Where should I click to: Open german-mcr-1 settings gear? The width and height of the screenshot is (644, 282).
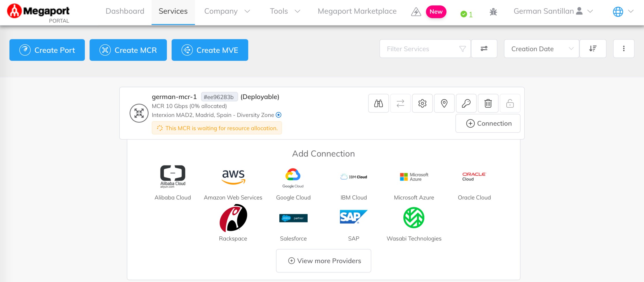coord(422,103)
